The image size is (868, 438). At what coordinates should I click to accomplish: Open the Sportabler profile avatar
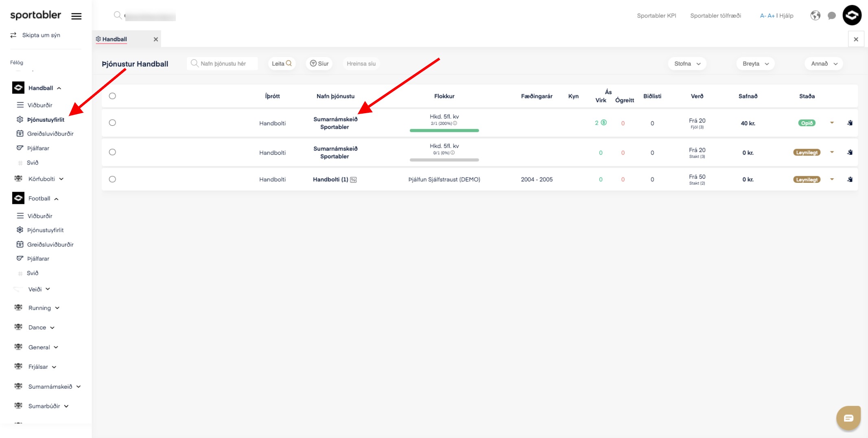pyautogui.click(x=852, y=15)
